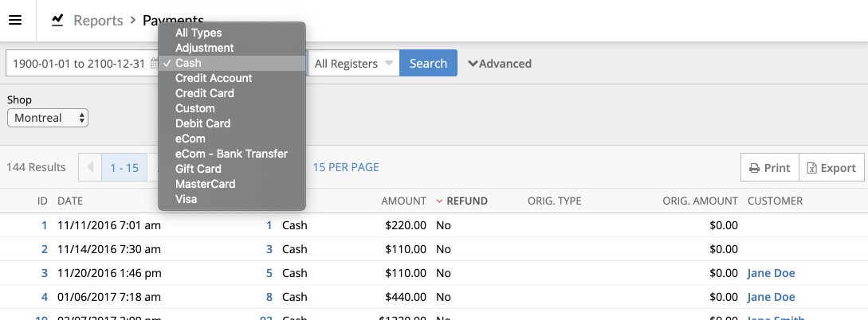
Task: Click the 144 Results count text
Action: (x=36, y=167)
